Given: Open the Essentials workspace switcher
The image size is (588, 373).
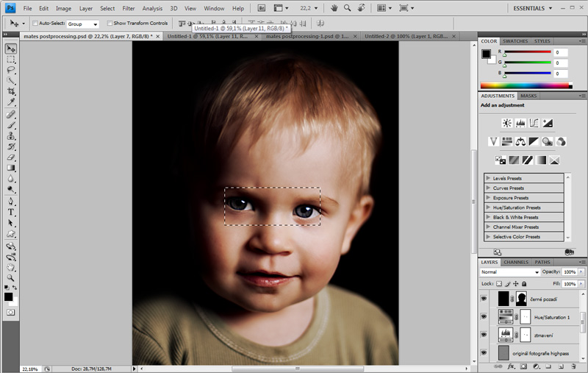Looking at the screenshot, I should coord(532,8).
